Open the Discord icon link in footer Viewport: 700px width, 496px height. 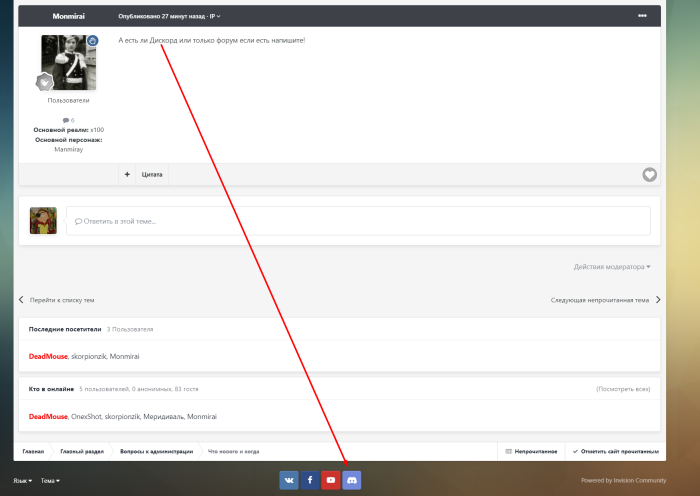click(x=352, y=480)
